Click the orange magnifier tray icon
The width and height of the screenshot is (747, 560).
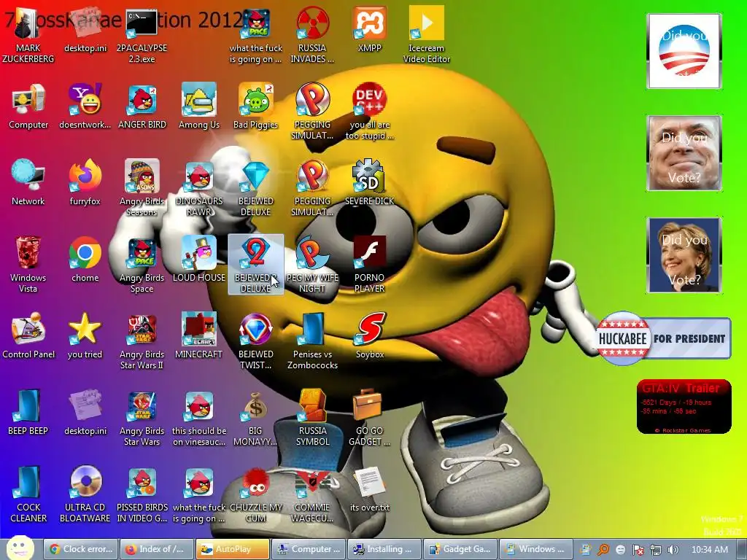tap(603, 550)
